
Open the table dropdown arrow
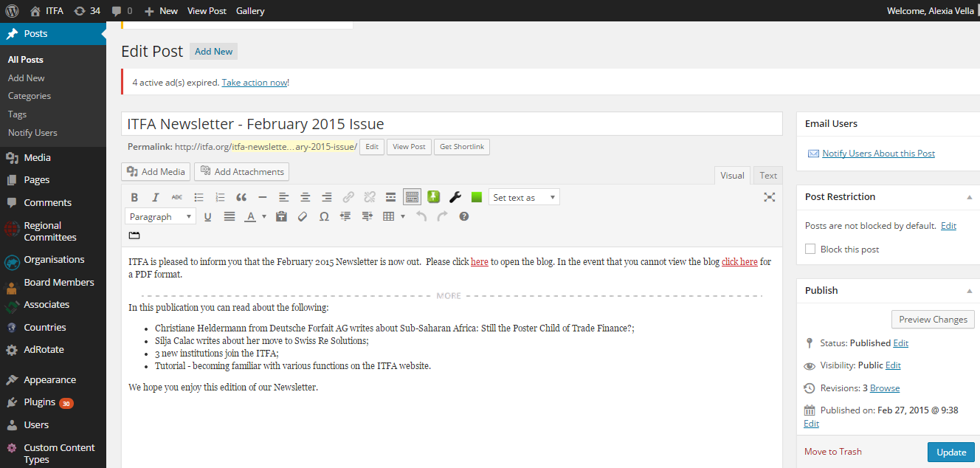pyautogui.click(x=403, y=216)
